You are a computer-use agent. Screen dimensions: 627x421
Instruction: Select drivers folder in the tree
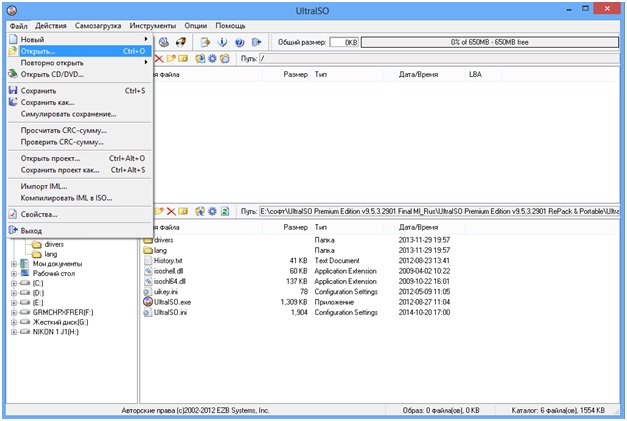tap(54, 244)
